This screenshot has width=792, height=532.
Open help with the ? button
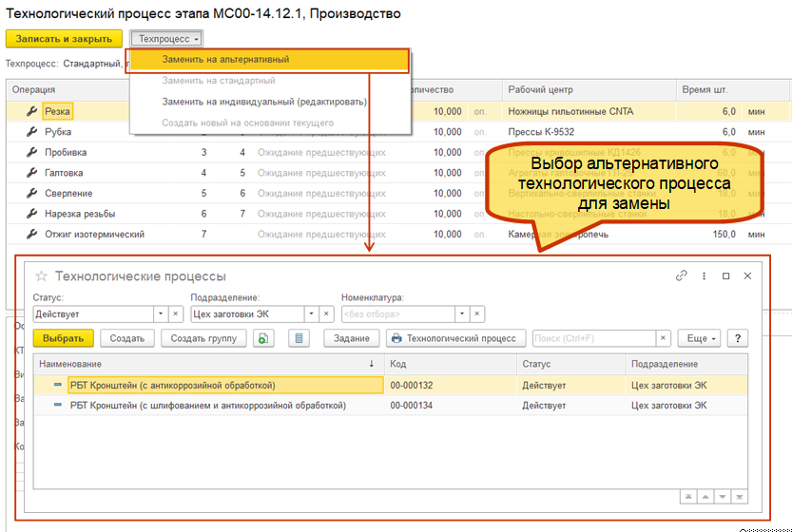[x=738, y=338]
